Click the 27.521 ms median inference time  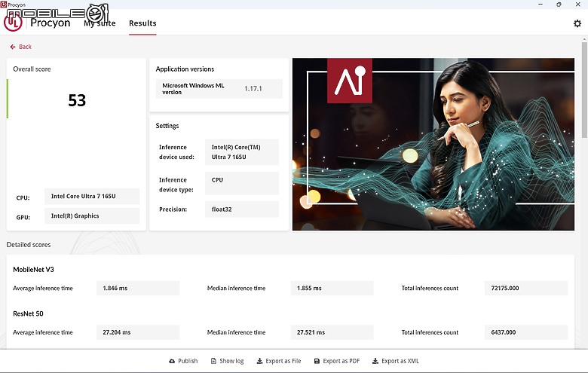point(332,332)
